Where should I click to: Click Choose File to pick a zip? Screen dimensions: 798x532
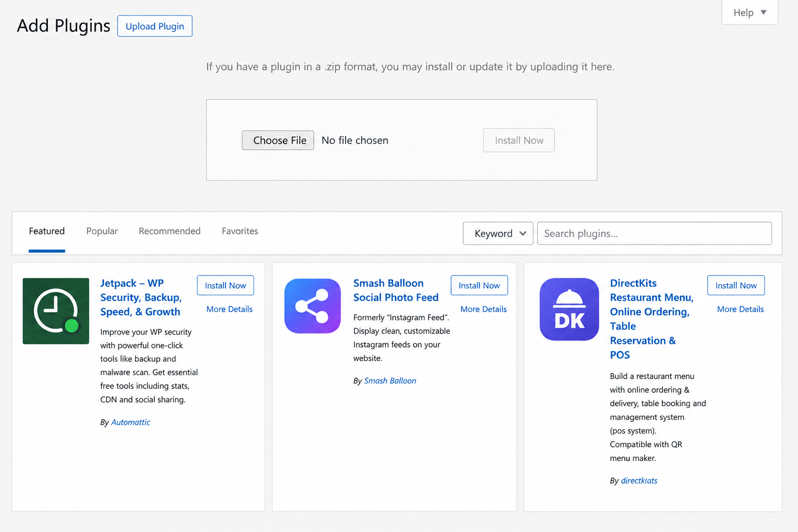(278, 140)
